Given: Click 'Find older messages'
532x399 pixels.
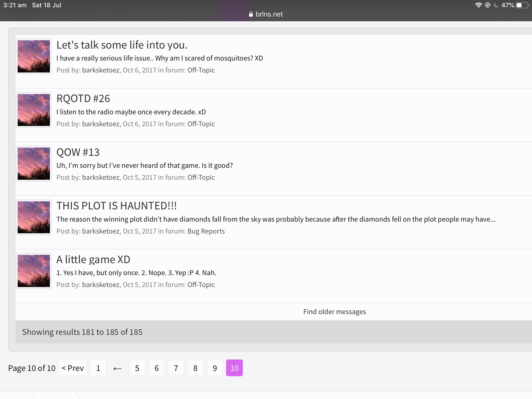Looking at the screenshot, I should tap(335, 312).
